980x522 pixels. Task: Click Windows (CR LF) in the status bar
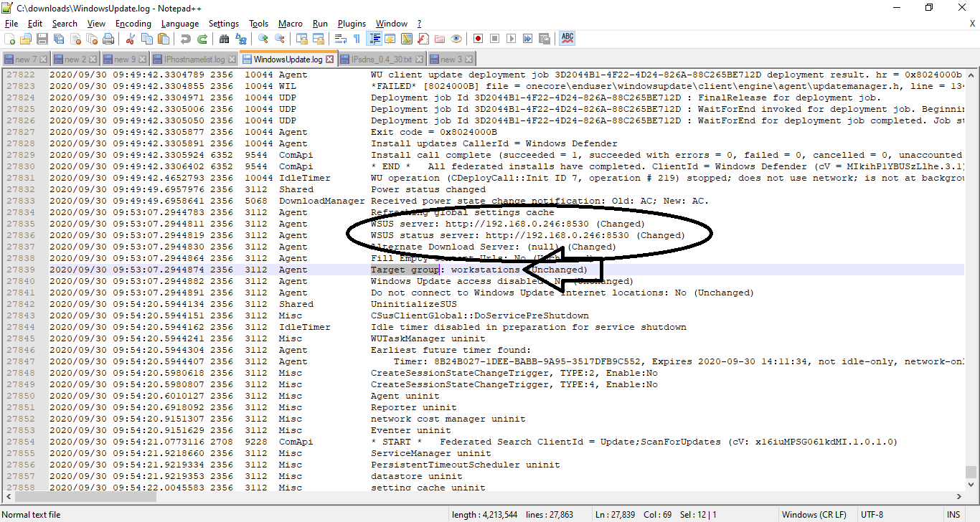click(814, 515)
